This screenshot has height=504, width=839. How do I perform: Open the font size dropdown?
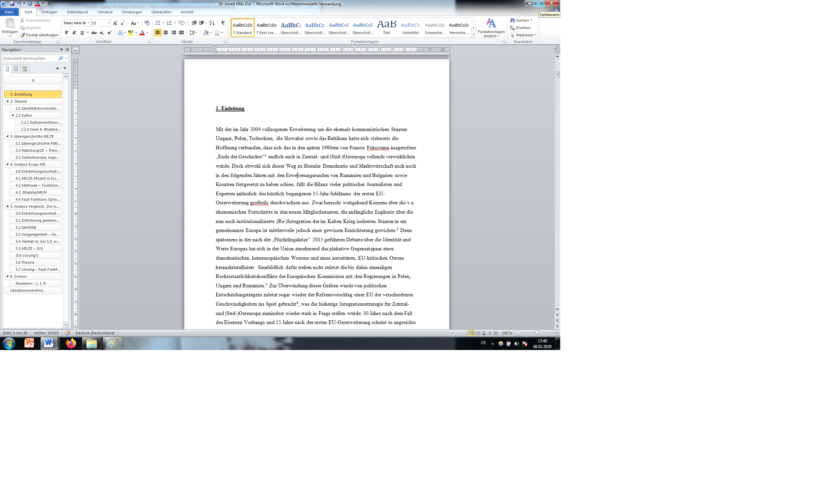(109, 23)
